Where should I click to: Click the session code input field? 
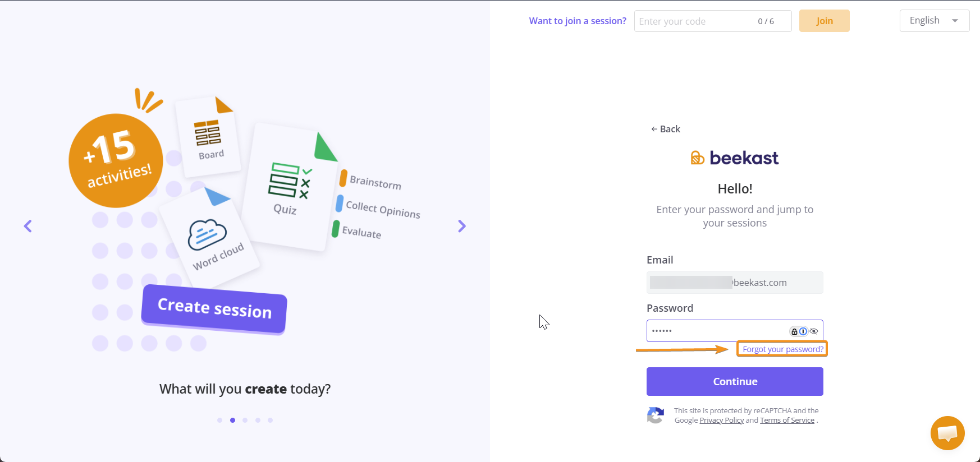coord(696,21)
